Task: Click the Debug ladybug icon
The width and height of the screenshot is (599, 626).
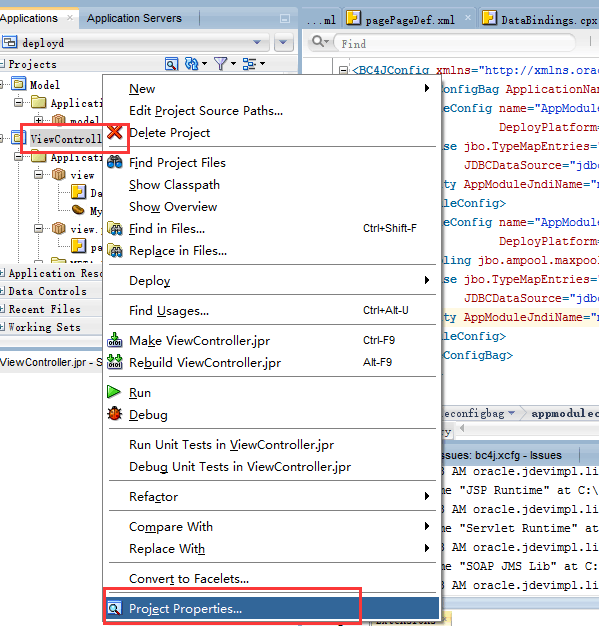Action: (115, 414)
